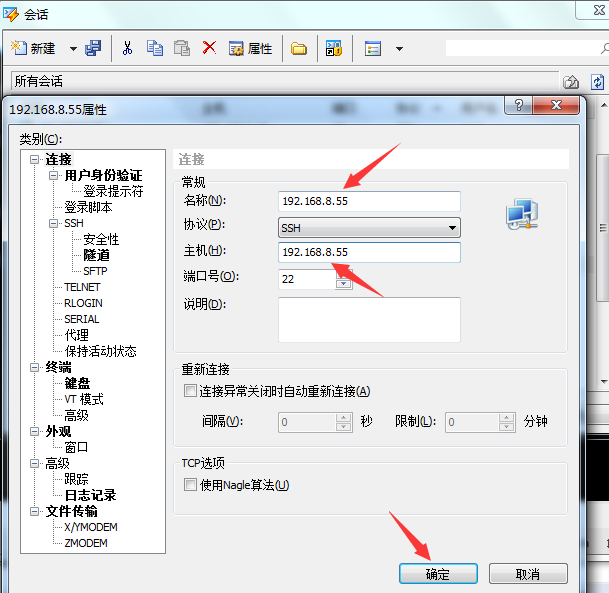
Task: Click the Cut scissors icon
Action: coord(127,48)
